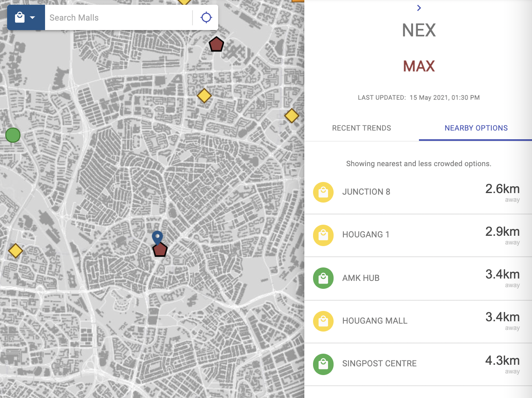
Task: Select the AMK HUB option
Action: [x=418, y=279]
